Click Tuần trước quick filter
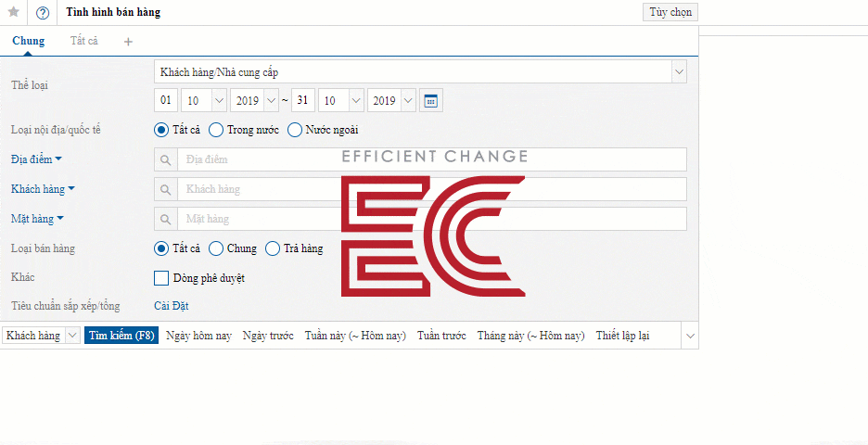 pyautogui.click(x=441, y=336)
